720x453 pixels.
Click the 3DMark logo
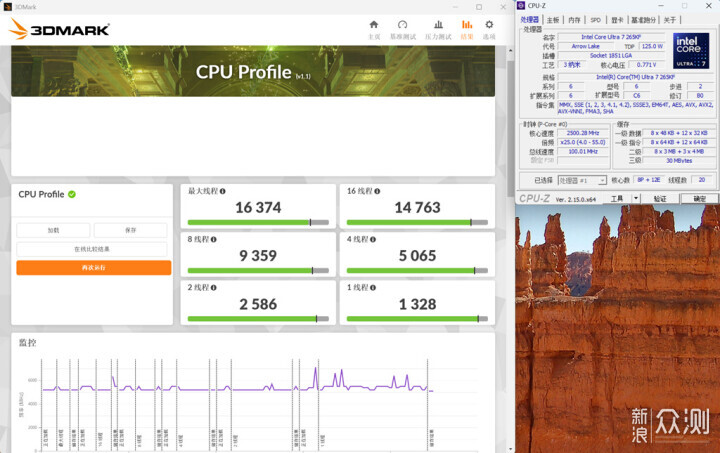click(59, 29)
